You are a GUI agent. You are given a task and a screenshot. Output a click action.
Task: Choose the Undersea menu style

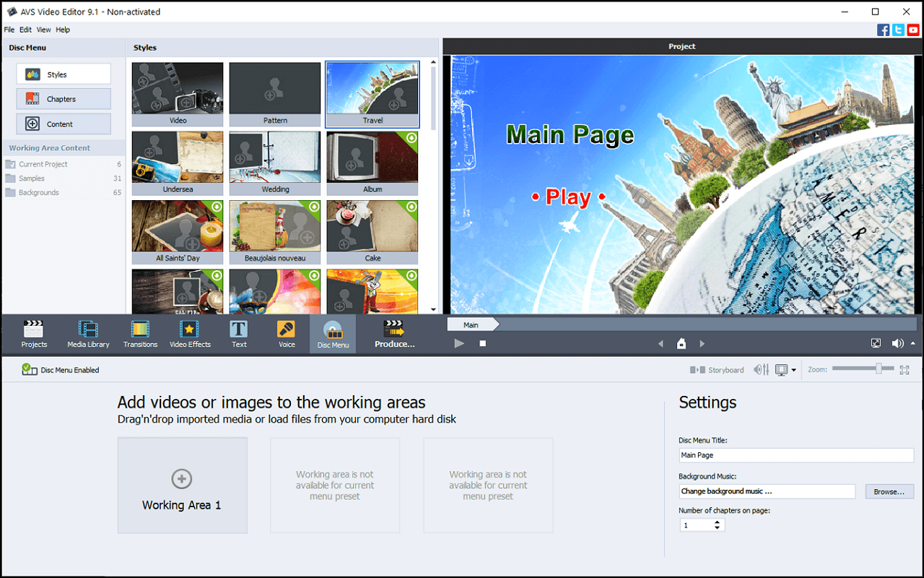pos(178,163)
